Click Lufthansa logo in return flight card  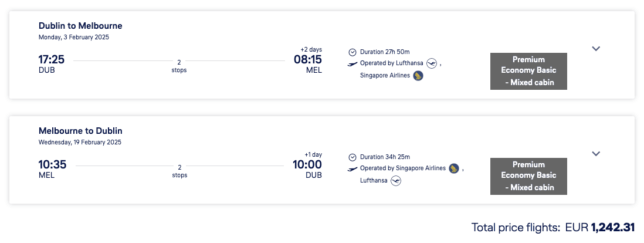[x=396, y=181]
